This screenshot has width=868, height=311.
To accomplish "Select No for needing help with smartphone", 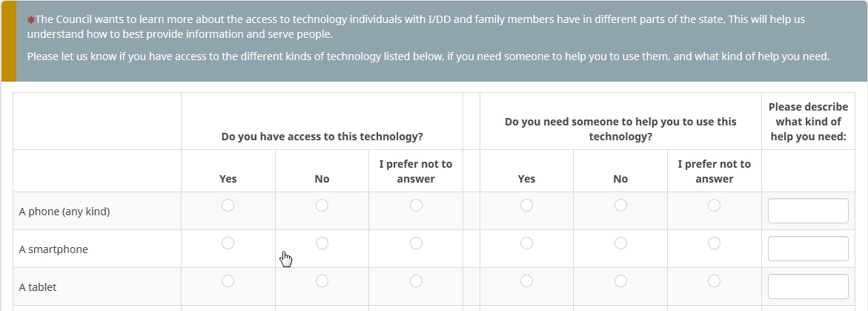I will [x=620, y=243].
